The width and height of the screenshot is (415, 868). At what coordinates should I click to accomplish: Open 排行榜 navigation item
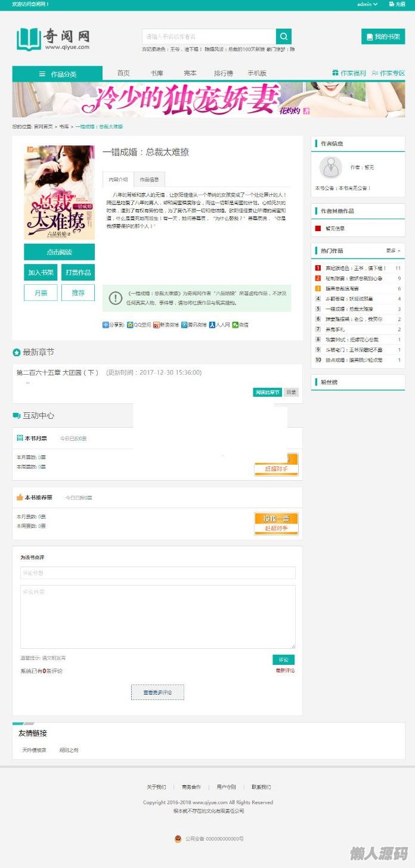pyautogui.click(x=224, y=73)
